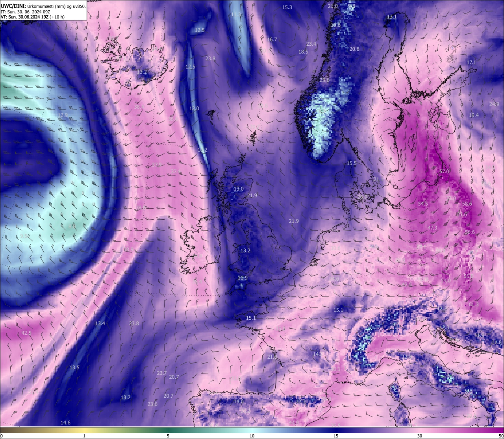The height and width of the screenshot is (439, 504).
Task: Click the 13.4 value label
Action: tap(100, 324)
